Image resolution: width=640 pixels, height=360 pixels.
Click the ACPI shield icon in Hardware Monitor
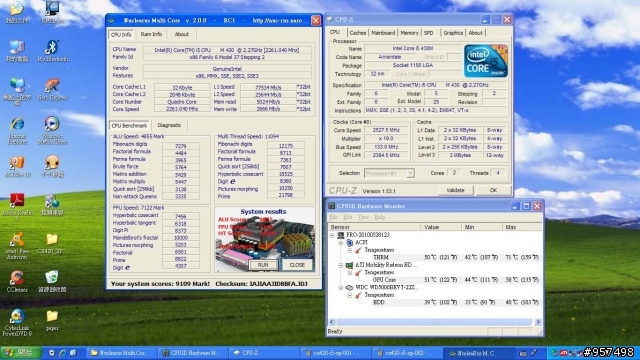350,242
